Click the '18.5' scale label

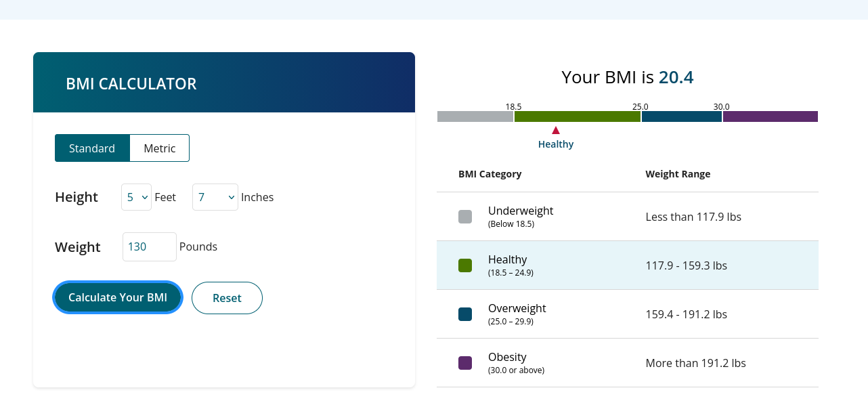click(x=513, y=106)
